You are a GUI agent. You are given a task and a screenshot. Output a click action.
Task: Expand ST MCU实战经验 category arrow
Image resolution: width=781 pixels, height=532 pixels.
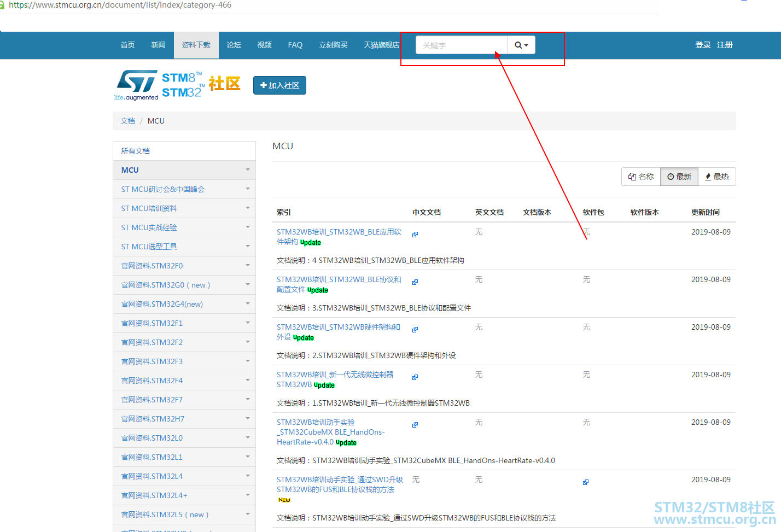[248, 227]
